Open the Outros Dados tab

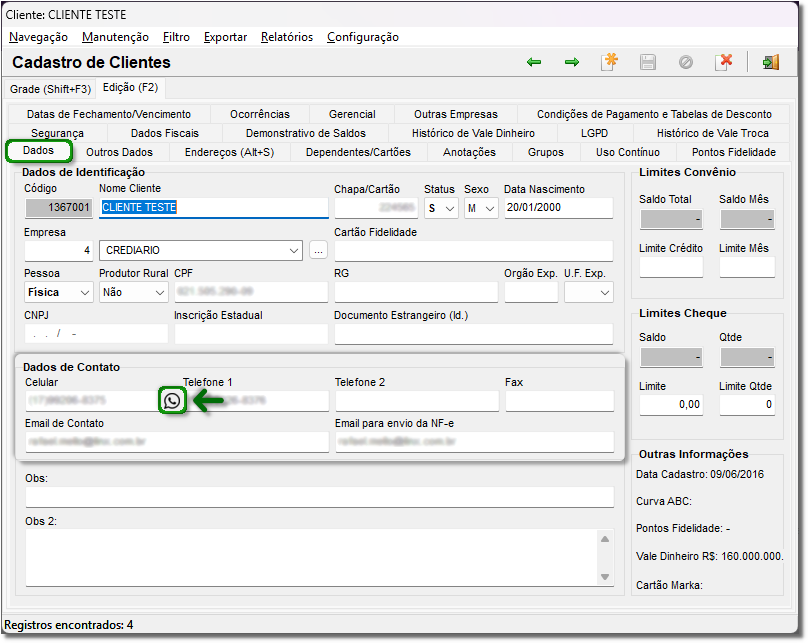[120, 152]
